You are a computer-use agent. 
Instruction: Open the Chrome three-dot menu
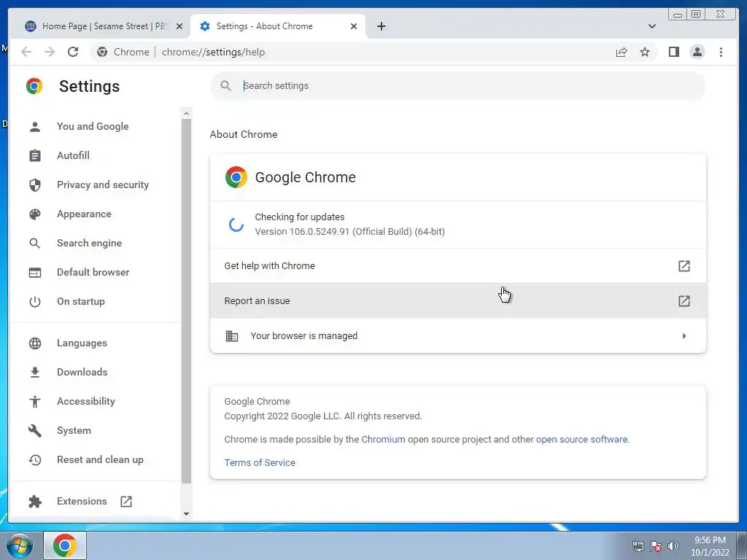(x=721, y=52)
